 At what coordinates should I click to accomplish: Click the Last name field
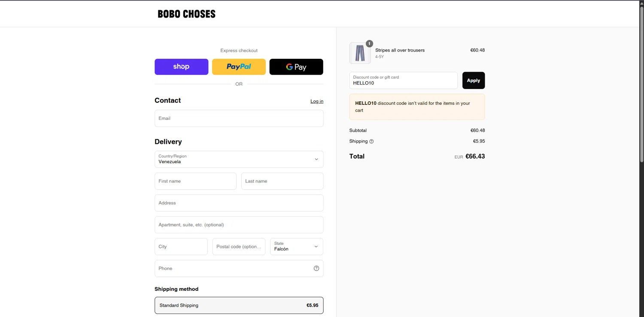point(282,181)
